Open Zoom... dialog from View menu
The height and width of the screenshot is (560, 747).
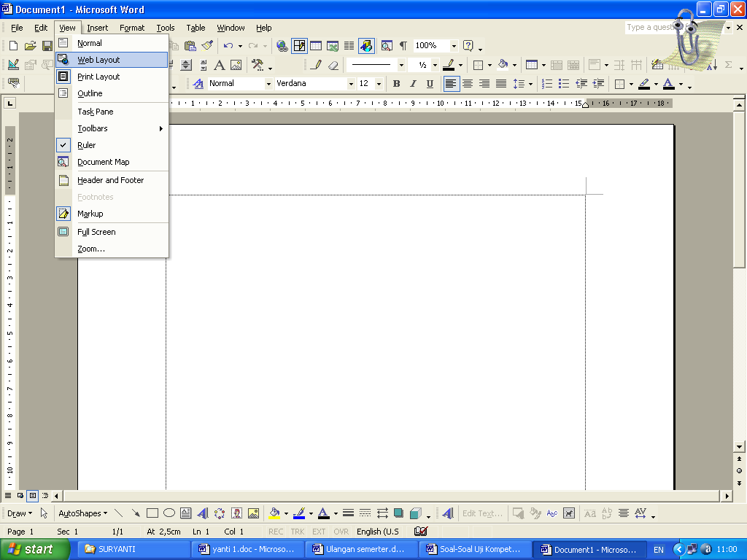click(112, 249)
